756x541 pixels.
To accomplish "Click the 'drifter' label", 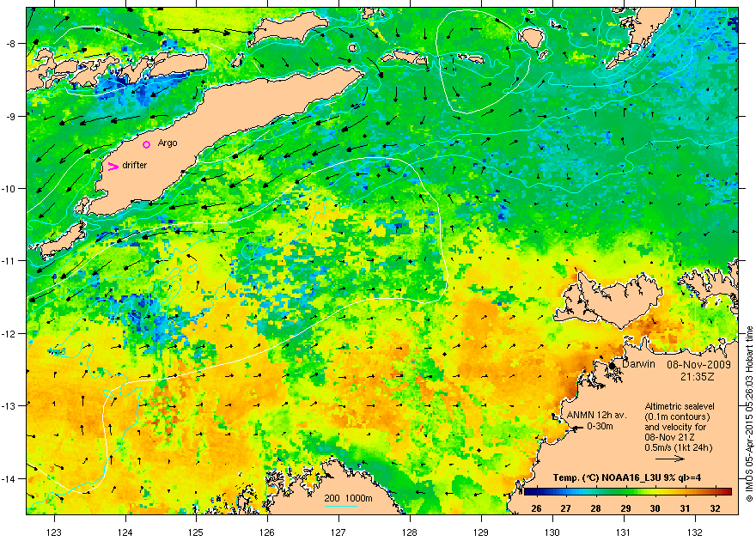I will click(x=135, y=165).
